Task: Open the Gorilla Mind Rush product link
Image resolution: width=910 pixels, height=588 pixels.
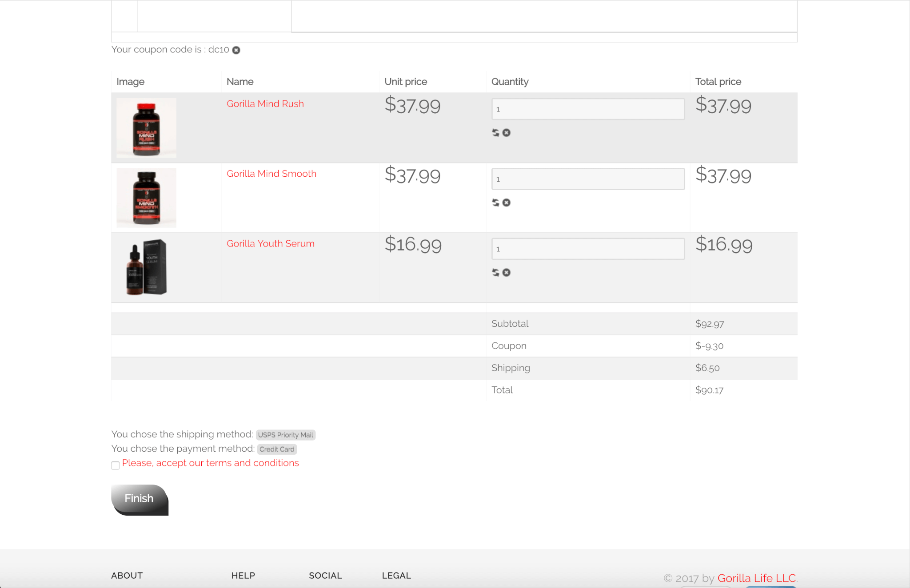Action: (x=265, y=103)
